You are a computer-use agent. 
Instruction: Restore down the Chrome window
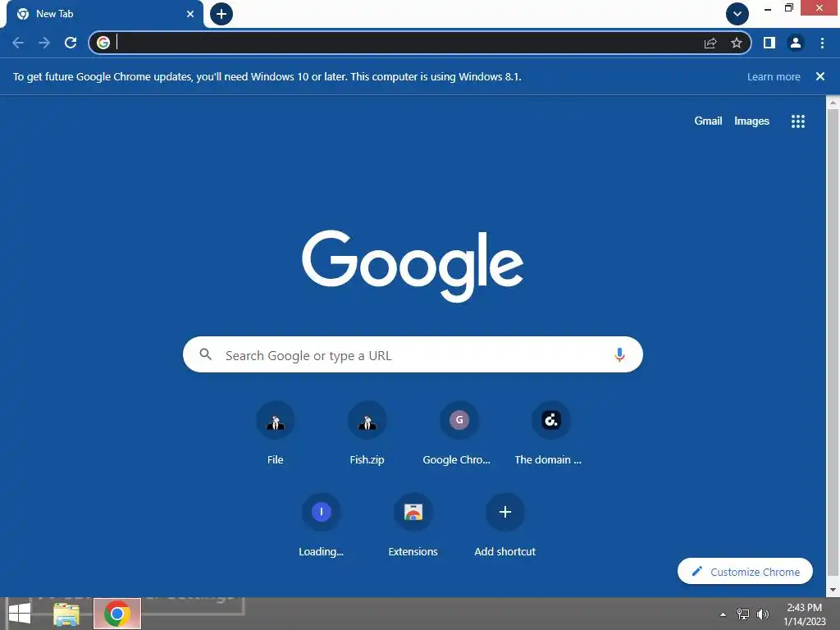pyautogui.click(x=788, y=8)
